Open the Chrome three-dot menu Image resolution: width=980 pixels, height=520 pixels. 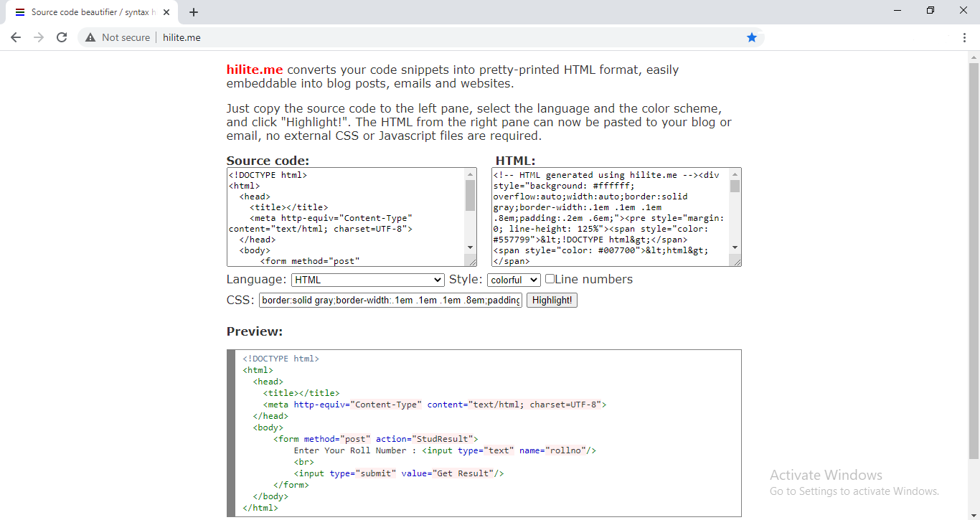click(965, 37)
